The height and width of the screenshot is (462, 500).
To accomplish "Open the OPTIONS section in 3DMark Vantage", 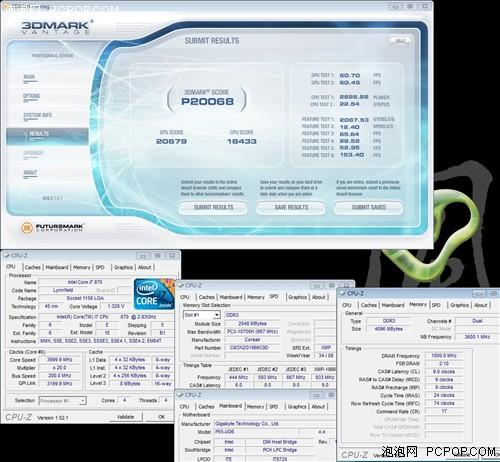I will pyautogui.click(x=31, y=96).
